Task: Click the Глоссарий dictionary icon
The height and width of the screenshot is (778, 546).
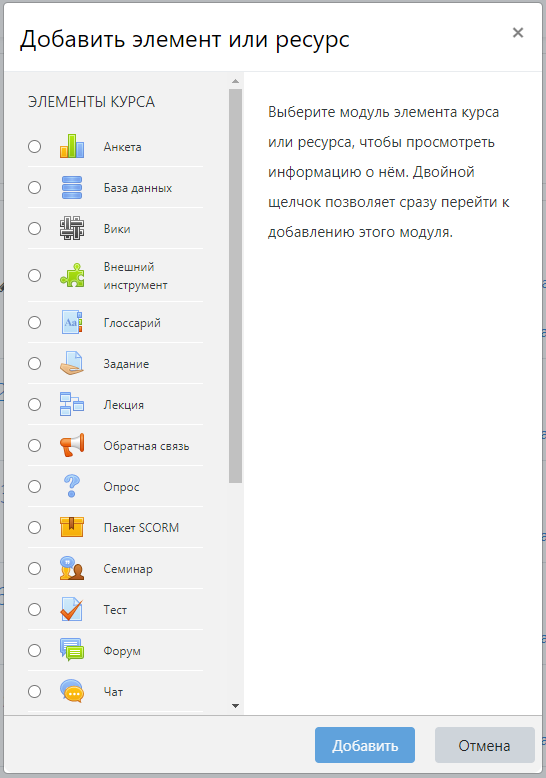Action: 72,323
